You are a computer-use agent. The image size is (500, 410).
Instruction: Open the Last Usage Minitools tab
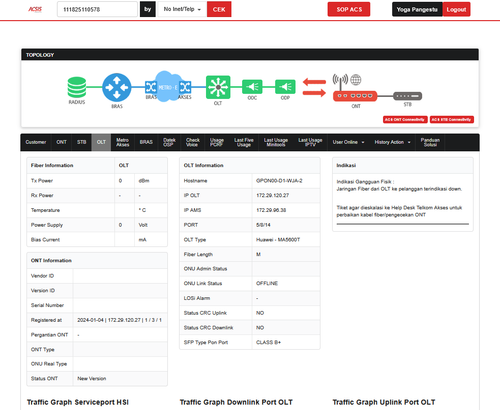(276, 142)
